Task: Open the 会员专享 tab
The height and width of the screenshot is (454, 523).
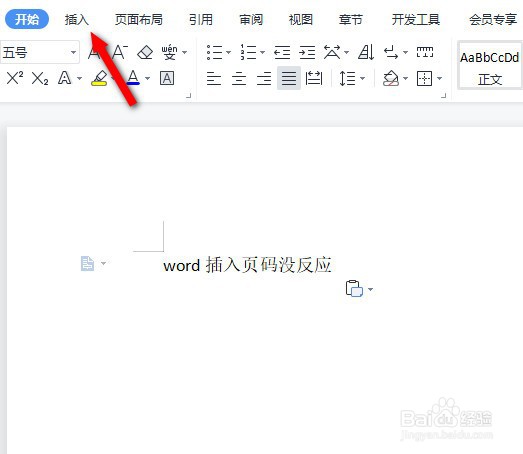Action: coord(493,20)
